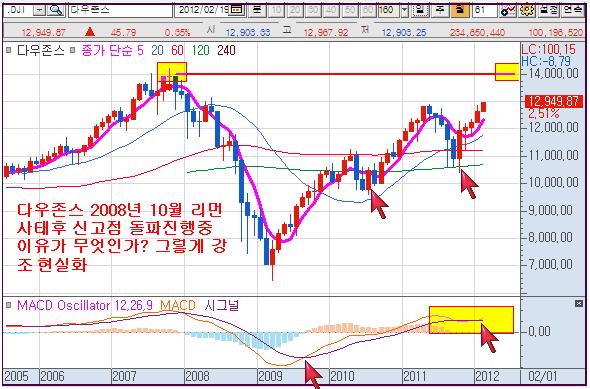Viewport: 590px width, 389px height.
Task: Select the 60 moving average legend label
Action: (177, 50)
